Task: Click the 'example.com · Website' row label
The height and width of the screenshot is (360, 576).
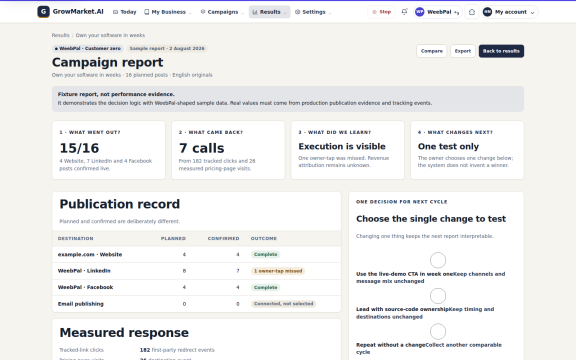Action: click(90, 255)
